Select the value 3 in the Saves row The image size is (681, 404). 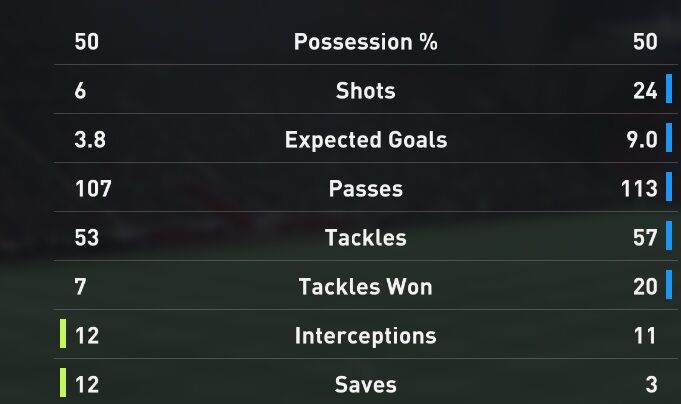point(651,385)
